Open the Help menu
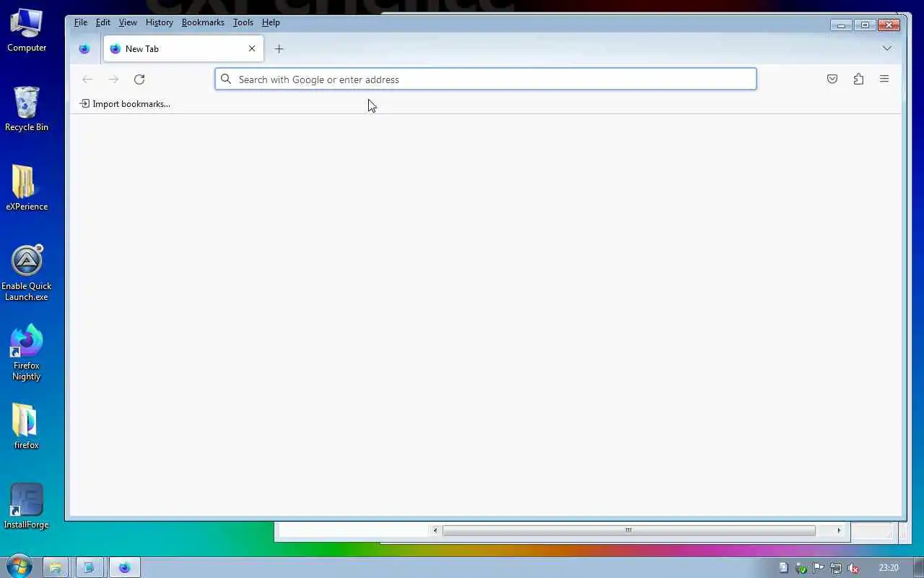This screenshot has width=924, height=578. (x=271, y=22)
